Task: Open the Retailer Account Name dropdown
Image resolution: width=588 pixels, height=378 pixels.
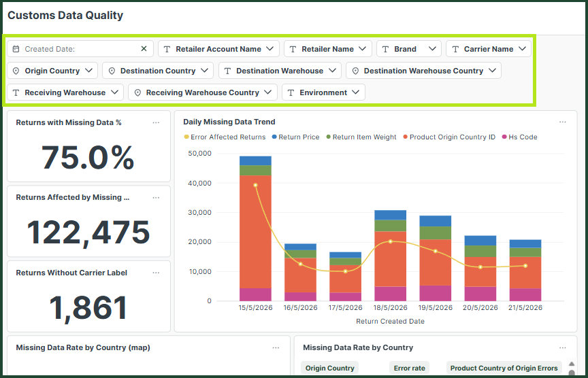Action: [218, 49]
